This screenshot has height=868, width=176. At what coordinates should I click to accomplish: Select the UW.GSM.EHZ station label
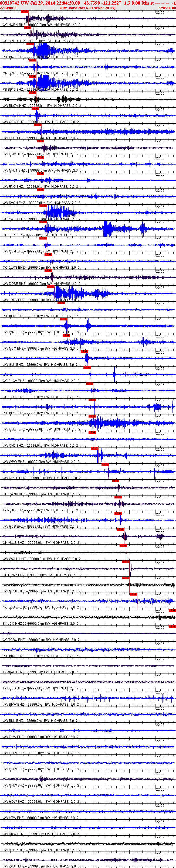(x=13, y=251)
